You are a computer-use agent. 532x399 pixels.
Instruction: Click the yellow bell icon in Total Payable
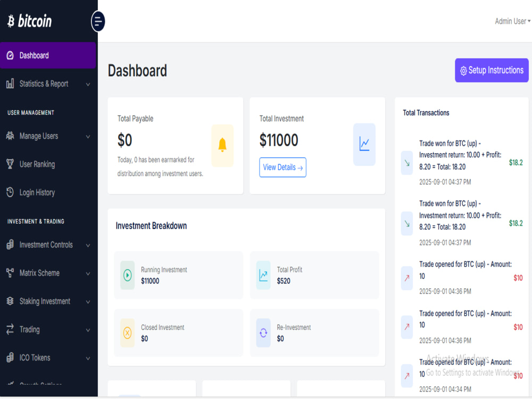point(222,145)
